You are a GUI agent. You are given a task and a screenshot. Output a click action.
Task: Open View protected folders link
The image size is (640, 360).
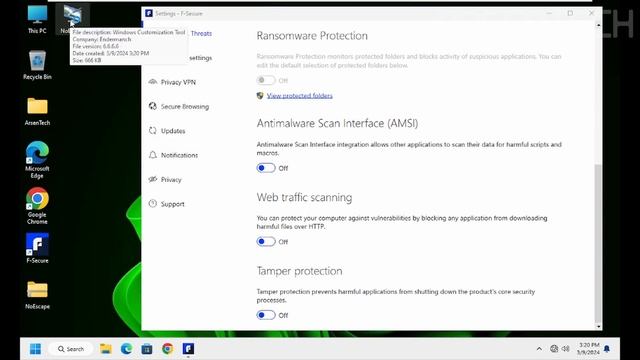[x=300, y=96]
